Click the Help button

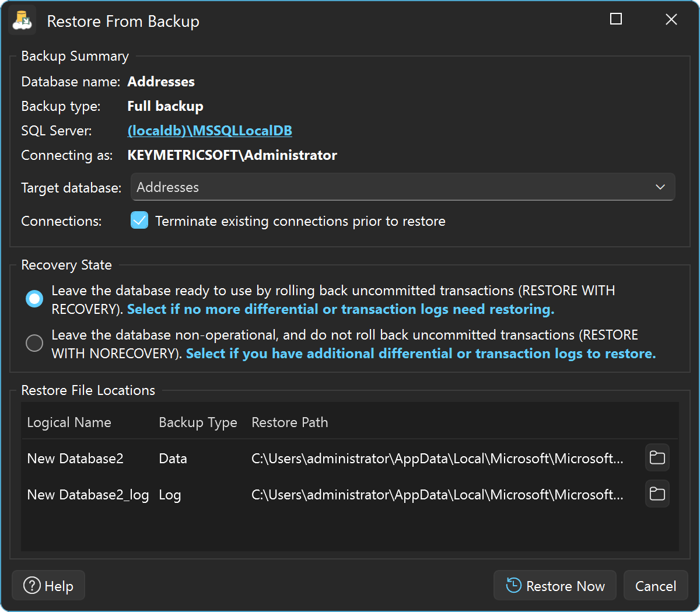(x=48, y=585)
